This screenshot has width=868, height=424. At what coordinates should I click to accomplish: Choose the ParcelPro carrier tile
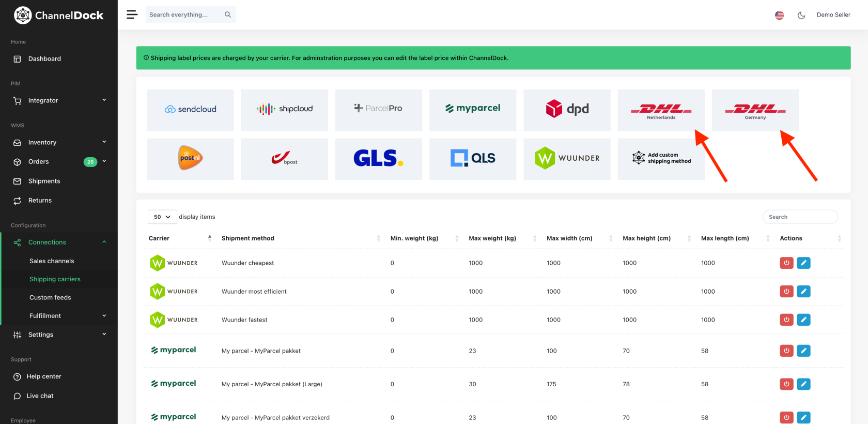[379, 110]
